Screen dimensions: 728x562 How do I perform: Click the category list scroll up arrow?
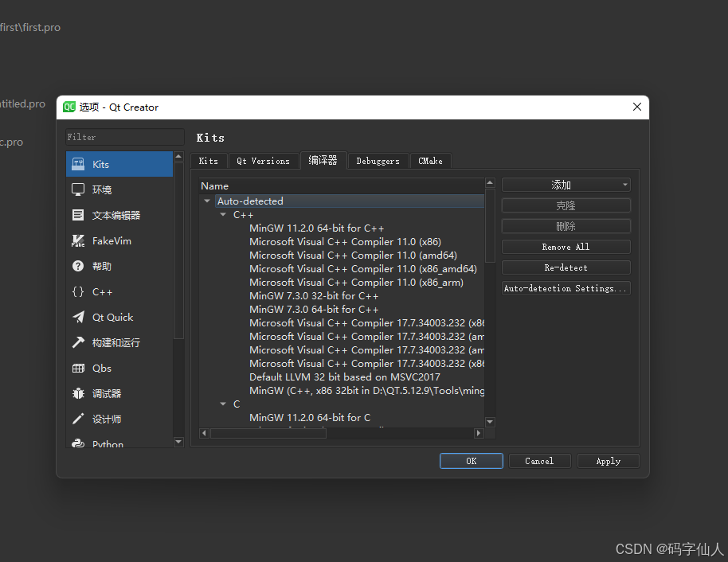click(x=178, y=156)
